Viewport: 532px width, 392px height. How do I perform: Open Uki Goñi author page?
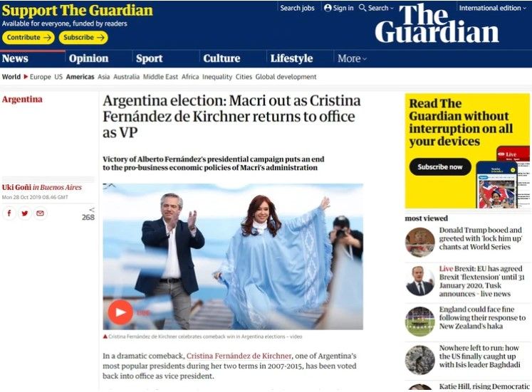click(16, 187)
